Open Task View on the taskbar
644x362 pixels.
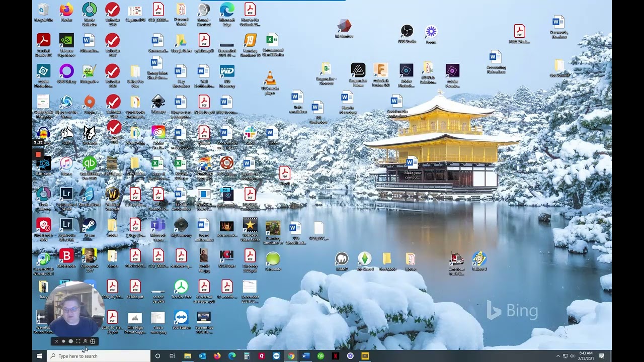pos(172,356)
